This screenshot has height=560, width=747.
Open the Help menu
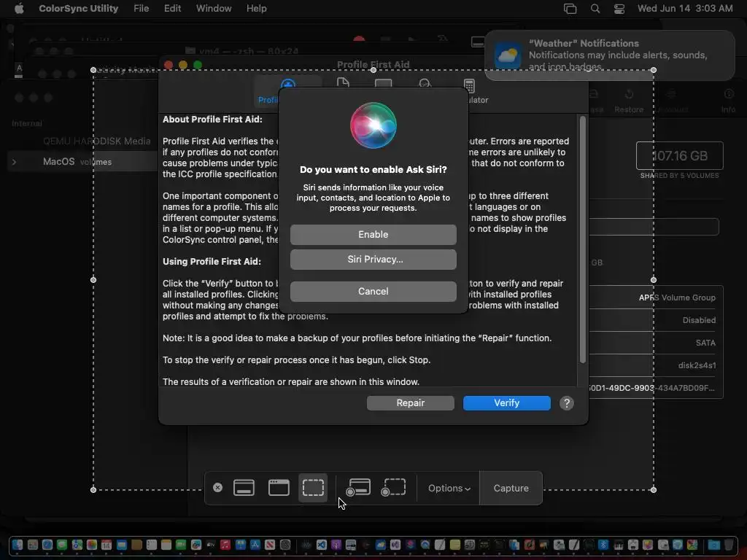coord(256,8)
